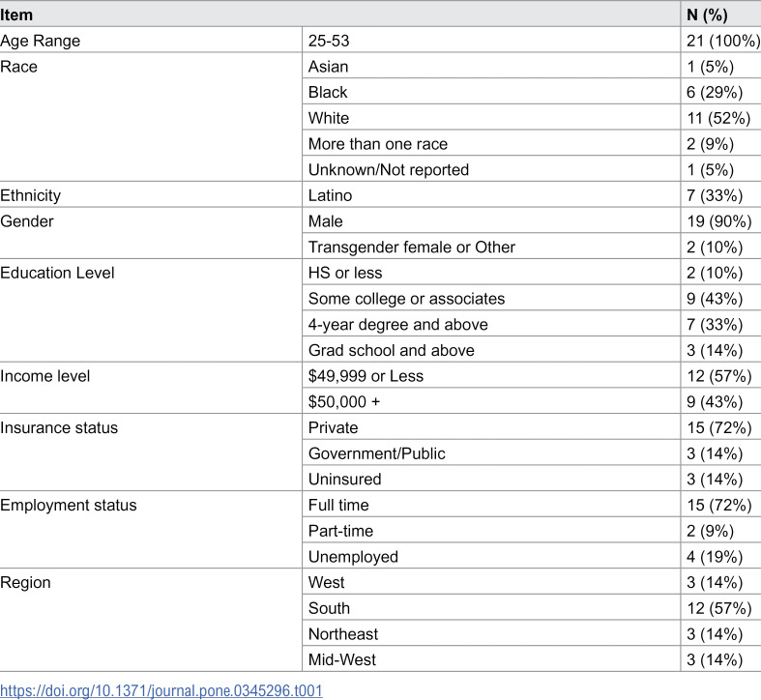Screen dimensions: 761x700
Task: Click Some college or associates cell
Action: (406, 299)
